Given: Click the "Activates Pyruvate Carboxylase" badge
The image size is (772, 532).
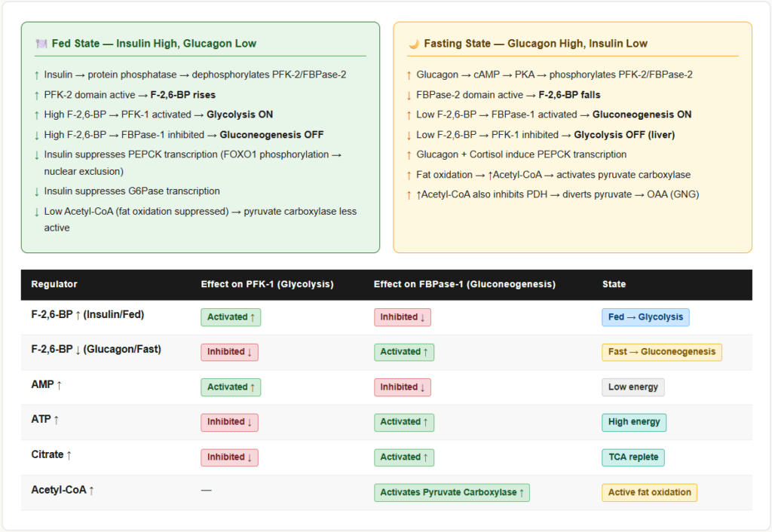Looking at the screenshot, I should [x=452, y=493].
